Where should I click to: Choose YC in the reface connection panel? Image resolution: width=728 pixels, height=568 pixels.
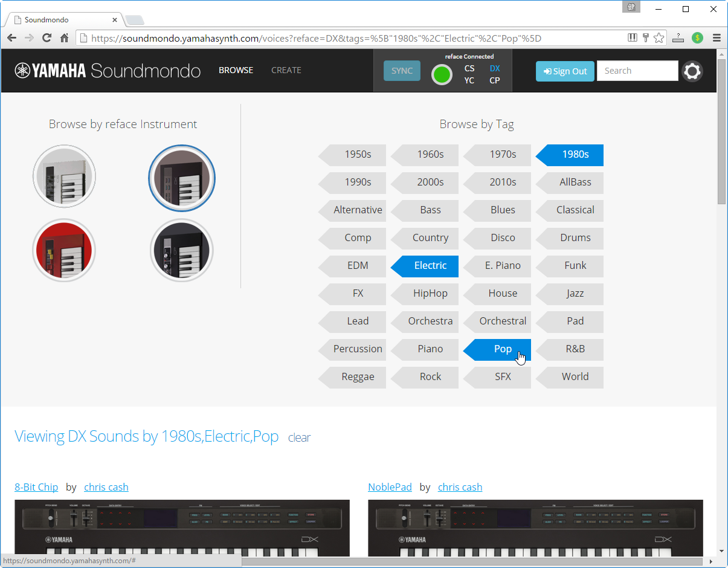pyautogui.click(x=469, y=80)
